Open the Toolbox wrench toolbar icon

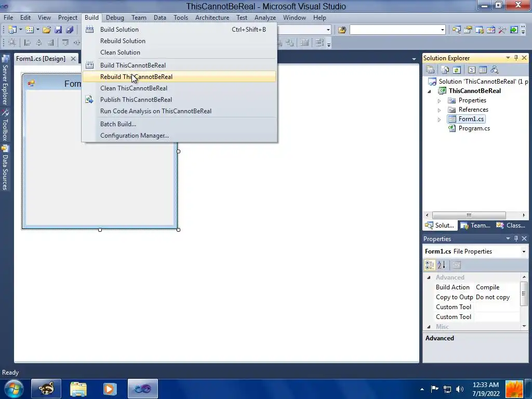point(502,30)
